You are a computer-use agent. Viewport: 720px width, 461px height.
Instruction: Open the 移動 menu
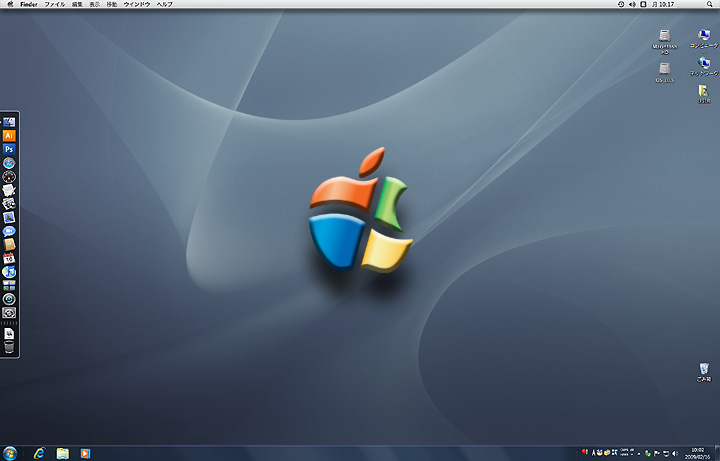112,4
